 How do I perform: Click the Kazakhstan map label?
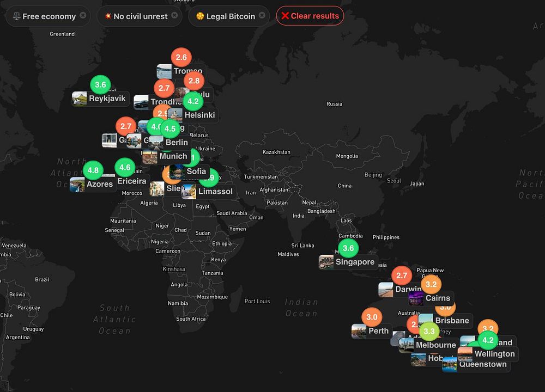[276, 152]
